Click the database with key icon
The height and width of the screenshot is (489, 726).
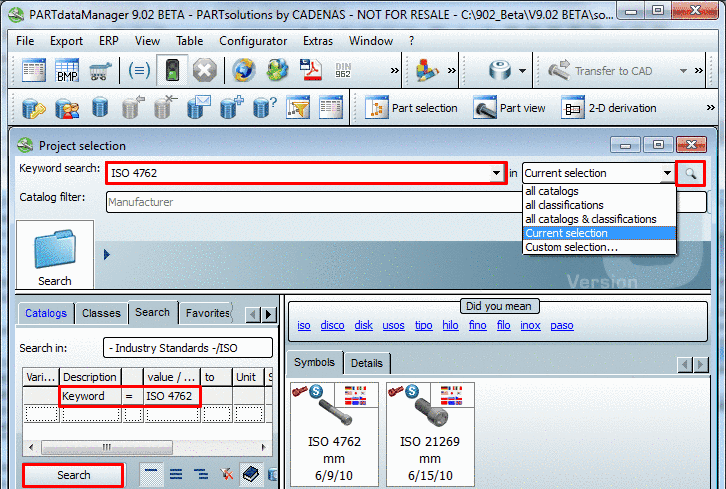click(34, 108)
